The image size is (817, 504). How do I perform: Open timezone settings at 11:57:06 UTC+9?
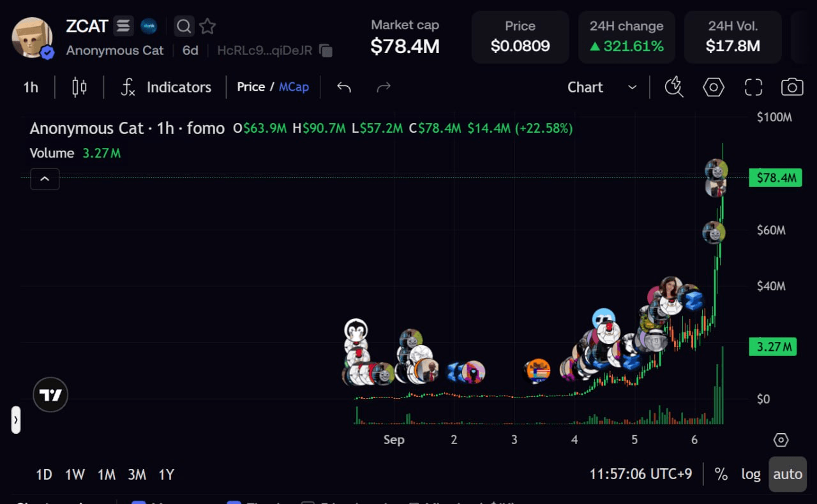[640, 474]
